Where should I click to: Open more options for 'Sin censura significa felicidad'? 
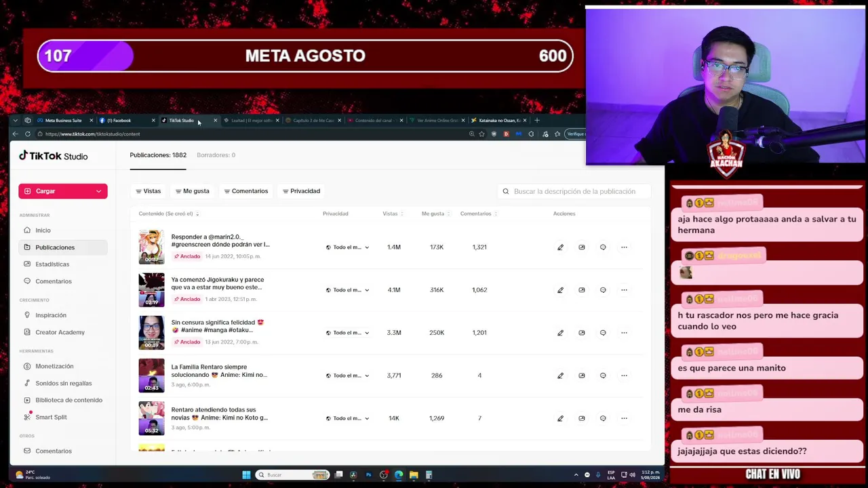coord(624,333)
